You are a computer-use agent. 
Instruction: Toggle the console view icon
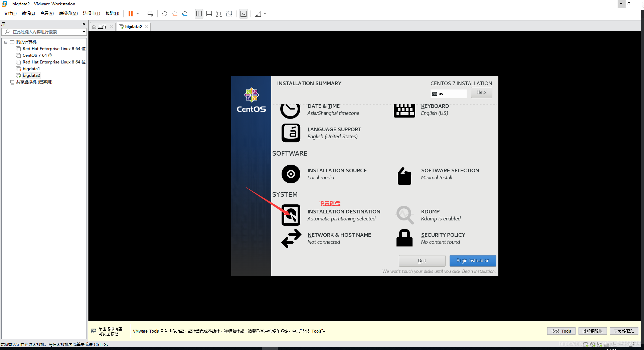[x=244, y=14]
